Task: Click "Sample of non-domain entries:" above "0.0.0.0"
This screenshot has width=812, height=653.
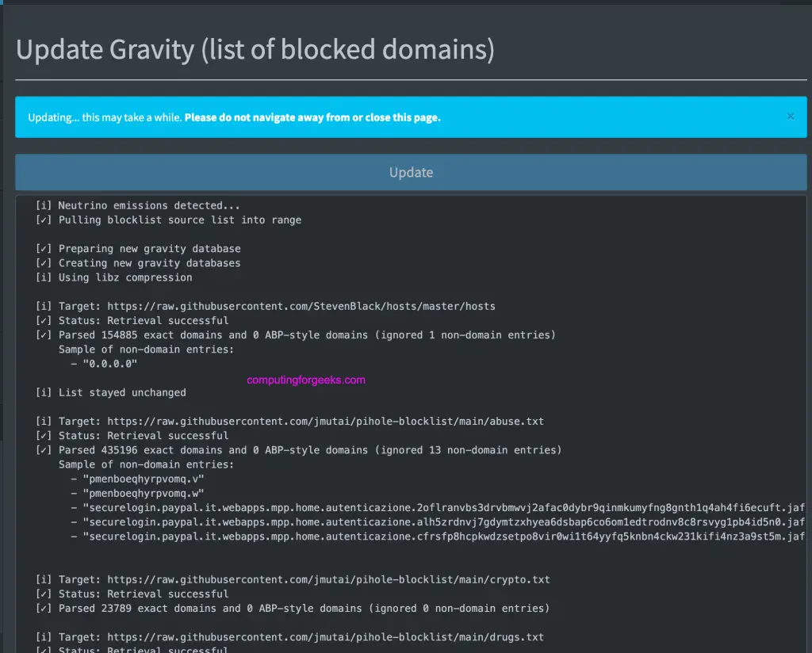Action: pos(146,349)
